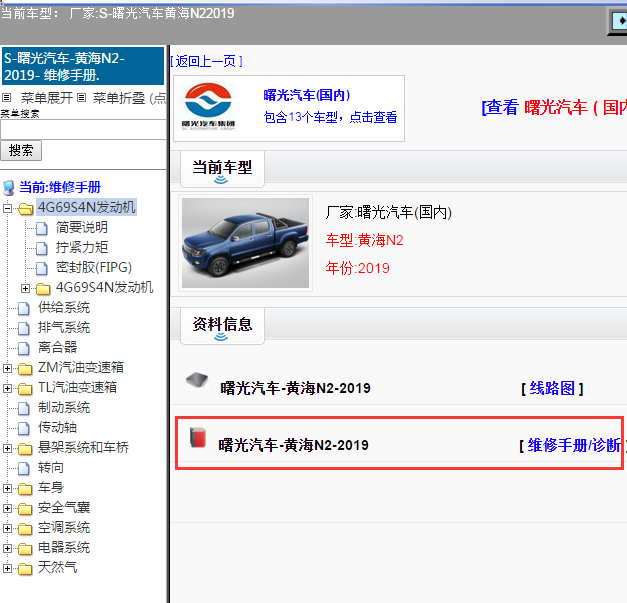Click the document icon beside 传动轴
Image resolution: width=627 pixels, height=603 pixels.
click(x=24, y=428)
